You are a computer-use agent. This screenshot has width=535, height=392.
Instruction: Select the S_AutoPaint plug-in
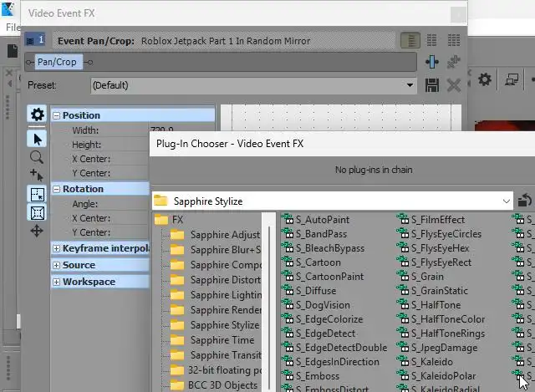[x=316, y=220]
